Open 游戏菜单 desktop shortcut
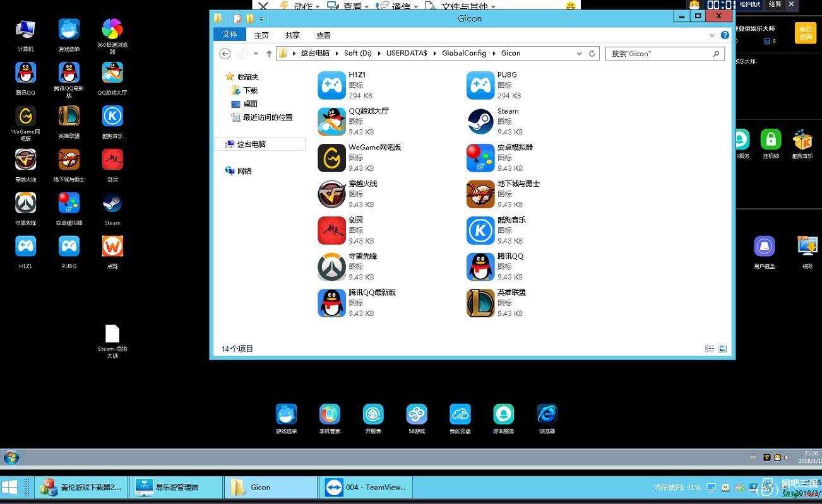This screenshot has height=504, width=822. 69,35
